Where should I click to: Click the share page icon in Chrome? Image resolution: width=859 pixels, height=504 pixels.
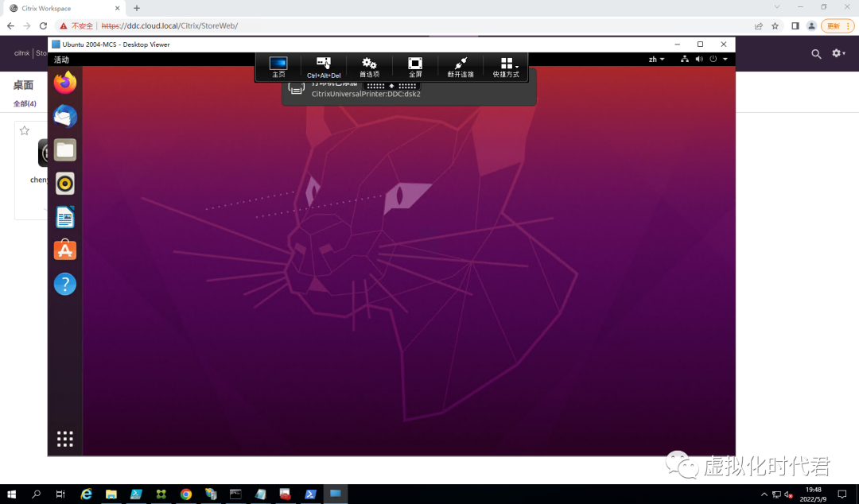pyautogui.click(x=759, y=25)
